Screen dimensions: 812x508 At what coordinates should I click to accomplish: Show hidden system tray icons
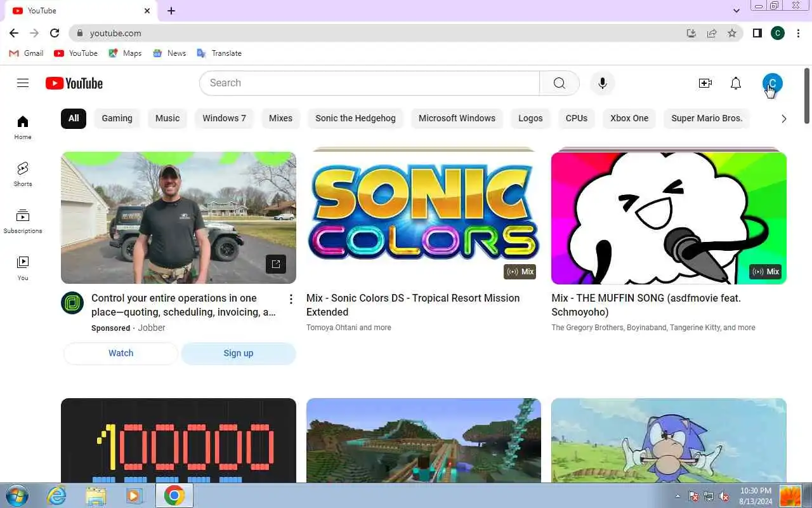click(x=678, y=496)
